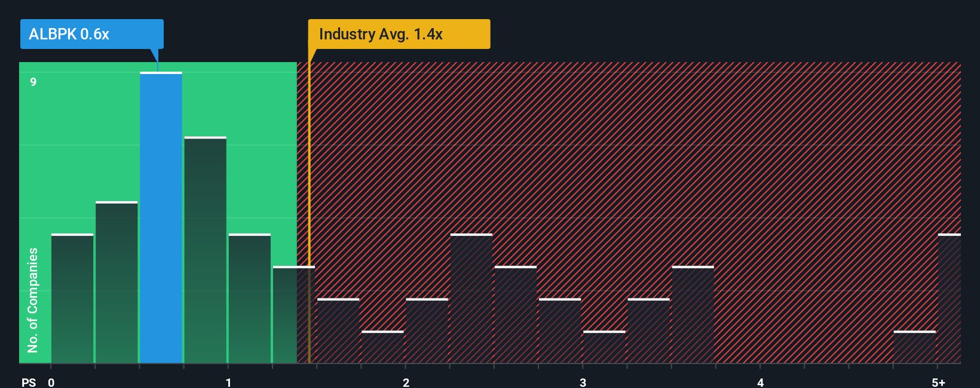The image size is (980, 388).
Task: Click the PS axis label
Action: click(x=29, y=383)
